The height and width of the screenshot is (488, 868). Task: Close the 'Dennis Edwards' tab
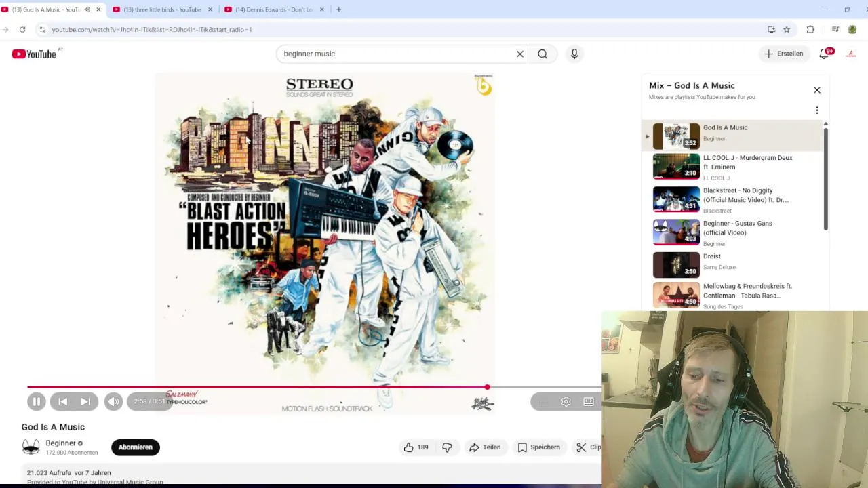(322, 9)
